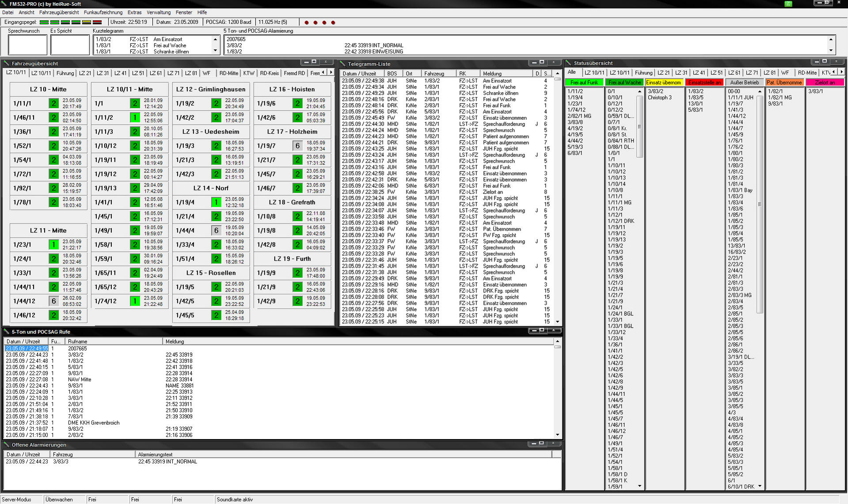This screenshot has width=848, height=504.
Task: Select the Alle tab in Statusübersicht
Action: click(x=571, y=72)
